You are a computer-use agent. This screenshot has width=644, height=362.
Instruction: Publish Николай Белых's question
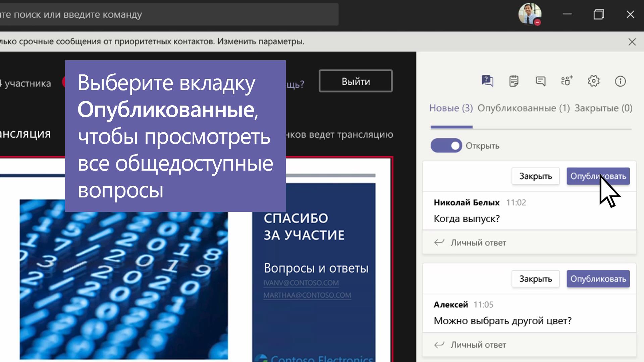598,176
